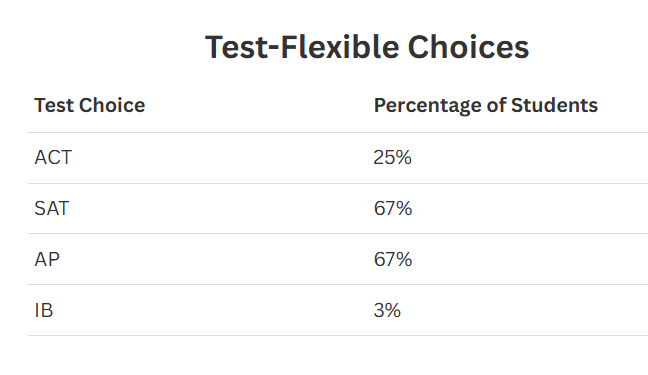648x375 pixels.
Task: Click the IB cell
Action: (44, 311)
